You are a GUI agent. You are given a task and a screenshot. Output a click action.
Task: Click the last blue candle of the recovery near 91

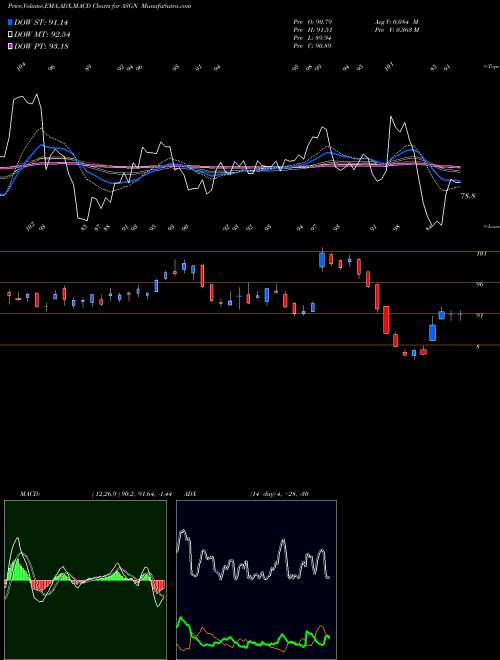click(441, 314)
